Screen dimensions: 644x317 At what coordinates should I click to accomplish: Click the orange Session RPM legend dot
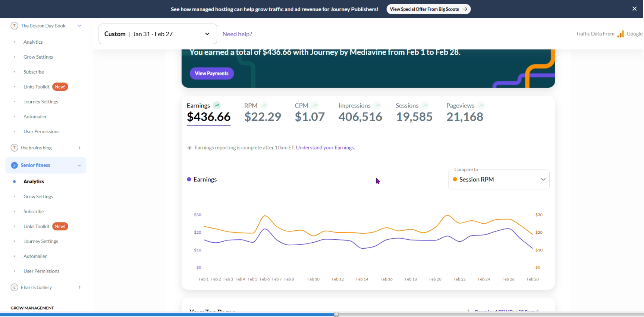coord(455,179)
